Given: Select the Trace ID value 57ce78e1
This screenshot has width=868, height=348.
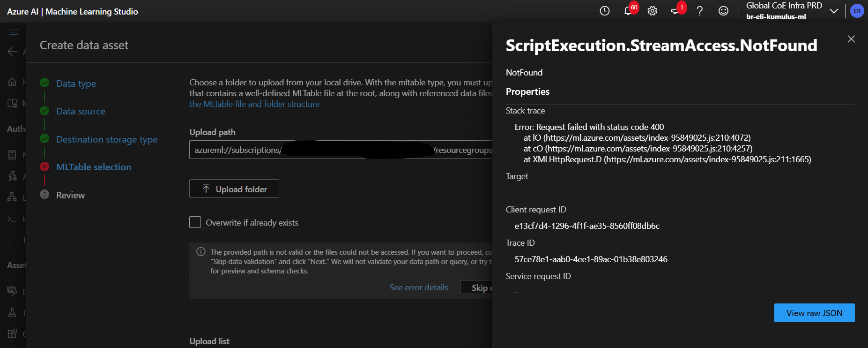Looking at the screenshot, I should 591,259.
